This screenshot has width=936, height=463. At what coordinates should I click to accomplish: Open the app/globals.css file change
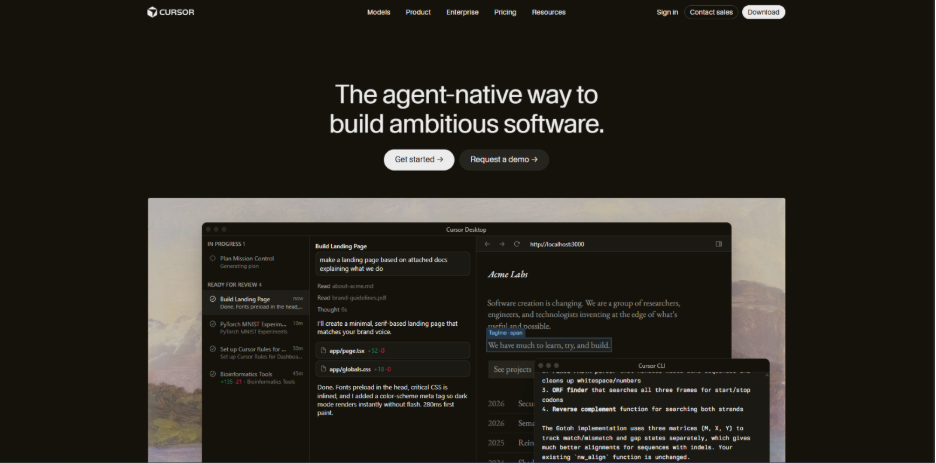click(x=393, y=369)
